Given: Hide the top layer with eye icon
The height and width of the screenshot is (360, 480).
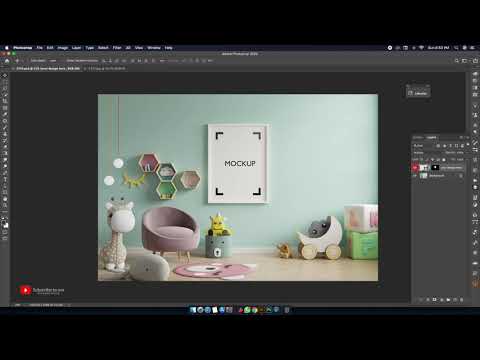Looking at the screenshot, I should click(415, 167).
